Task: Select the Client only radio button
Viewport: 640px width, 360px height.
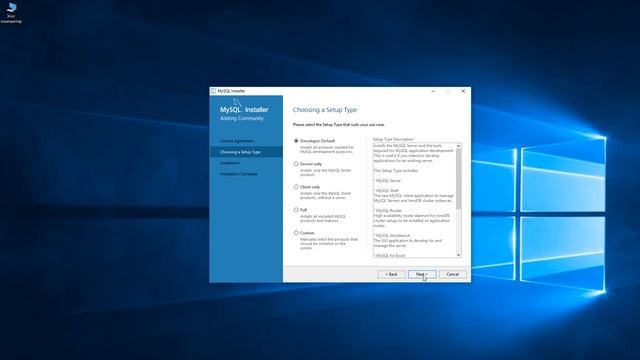Action: click(296, 187)
